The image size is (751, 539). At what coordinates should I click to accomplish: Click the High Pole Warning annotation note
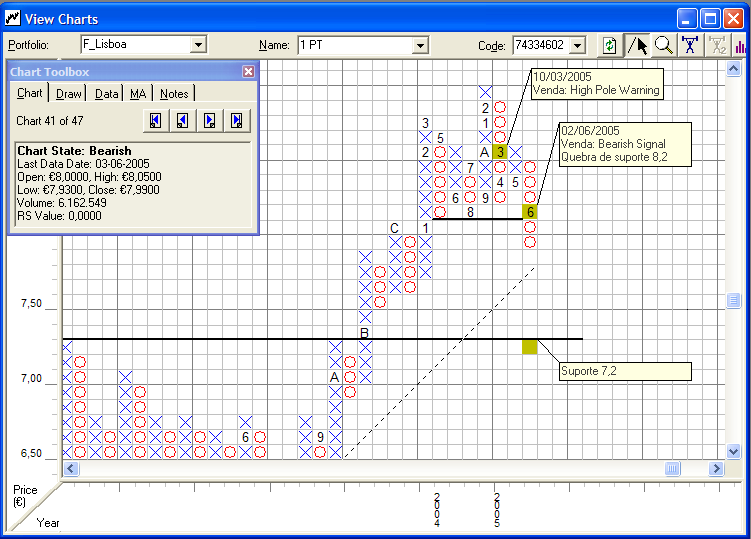coord(596,83)
